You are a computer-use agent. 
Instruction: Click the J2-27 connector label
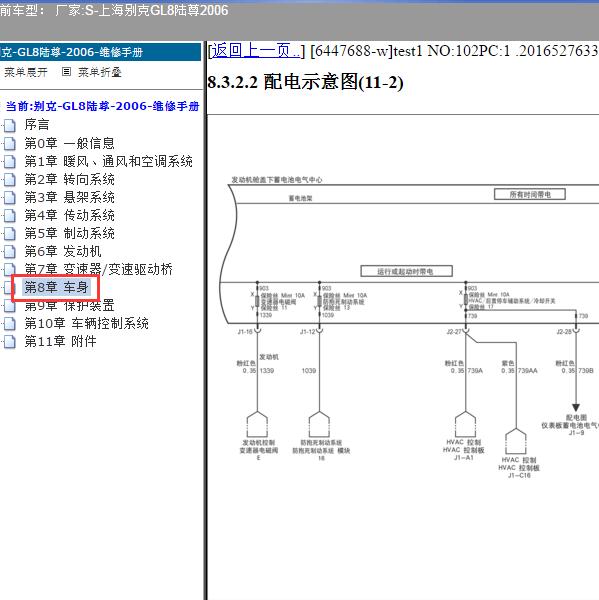[454, 331]
